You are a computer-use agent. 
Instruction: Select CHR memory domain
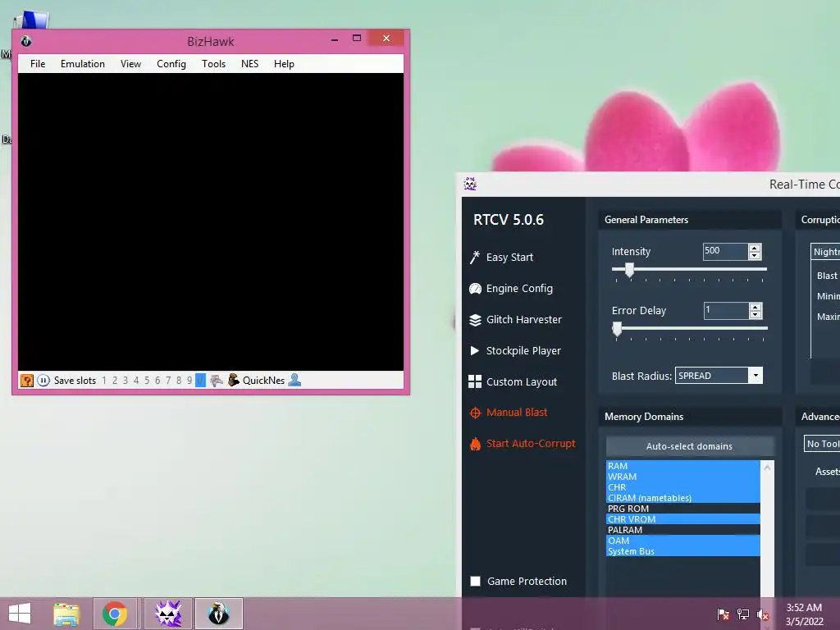(683, 487)
